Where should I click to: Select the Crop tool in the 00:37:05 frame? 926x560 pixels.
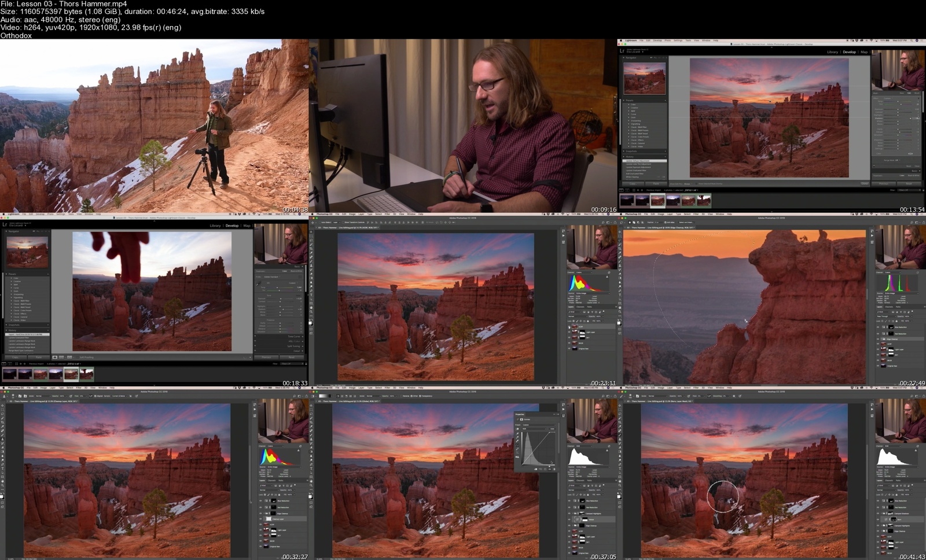coord(311,422)
